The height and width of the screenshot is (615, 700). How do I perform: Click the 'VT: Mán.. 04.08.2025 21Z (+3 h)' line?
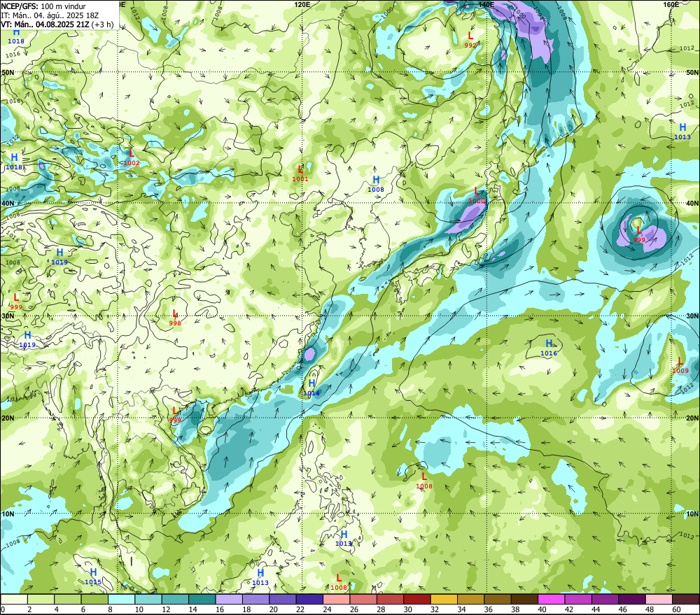point(57,24)
